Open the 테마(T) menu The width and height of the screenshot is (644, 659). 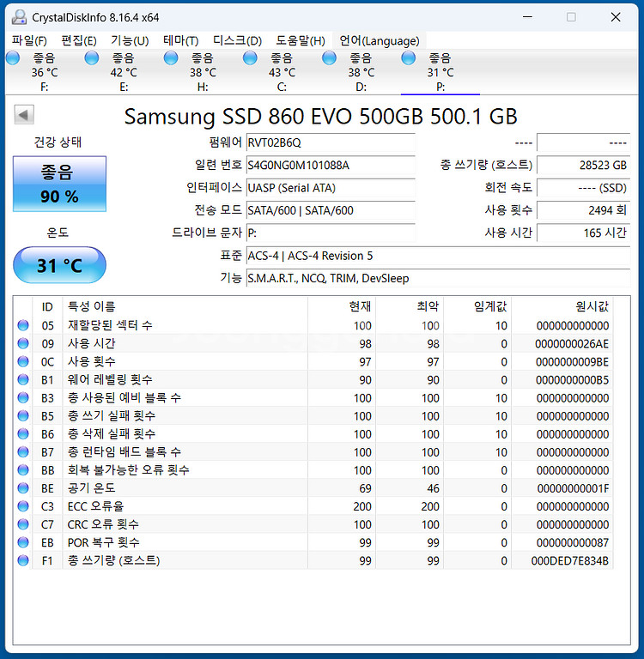point(180,40)
